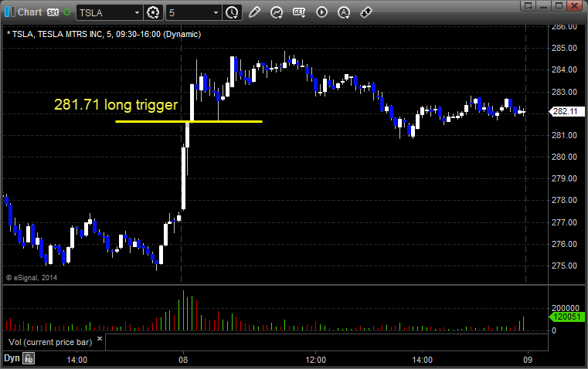Toggle the Dyn dynamic scaling label
Screen dimensions: 588x369
pyautogui.click(x=12, y=358)
